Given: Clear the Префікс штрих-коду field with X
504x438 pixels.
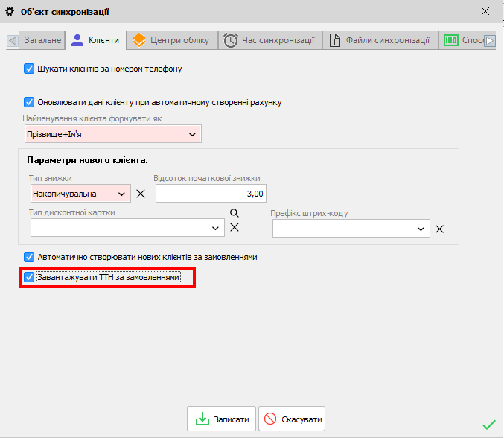Looking at the screenshot, I should click(x=439, y=229).
